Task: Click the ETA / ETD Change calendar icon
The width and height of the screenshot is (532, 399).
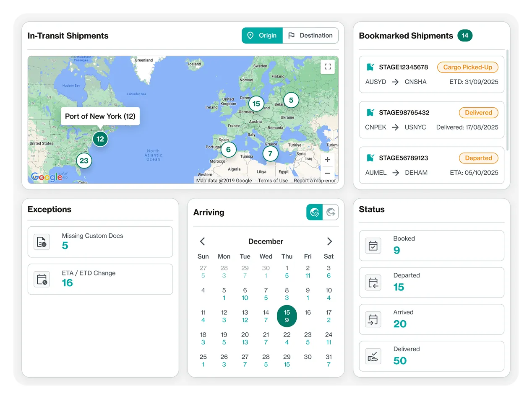Action: (42, 279)
